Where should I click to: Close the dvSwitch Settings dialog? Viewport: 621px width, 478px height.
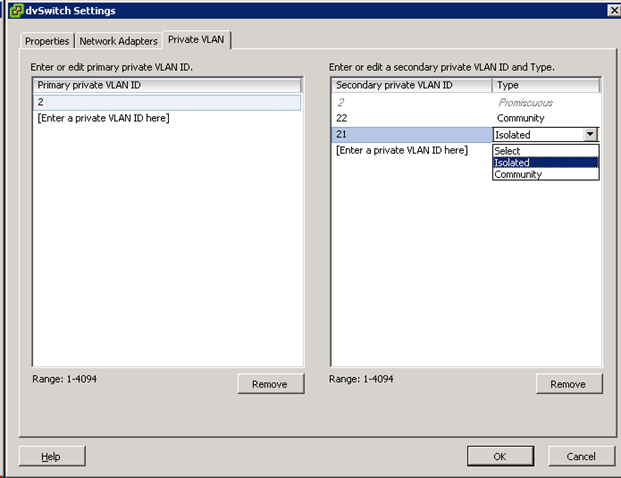(x=612, y=10)
